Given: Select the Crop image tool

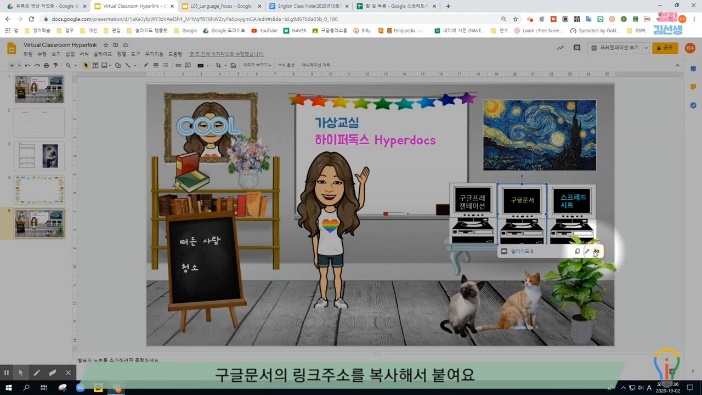Looking at the screenshot, I should (218, 65).
